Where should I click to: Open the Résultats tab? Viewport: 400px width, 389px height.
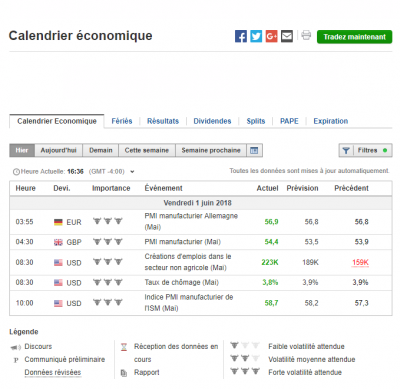163,121
